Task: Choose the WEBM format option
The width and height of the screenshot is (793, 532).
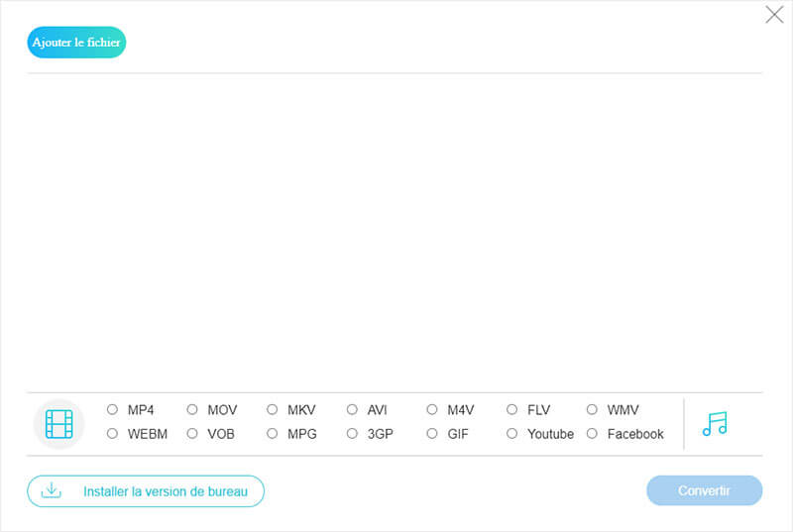Action: point(112,434)
